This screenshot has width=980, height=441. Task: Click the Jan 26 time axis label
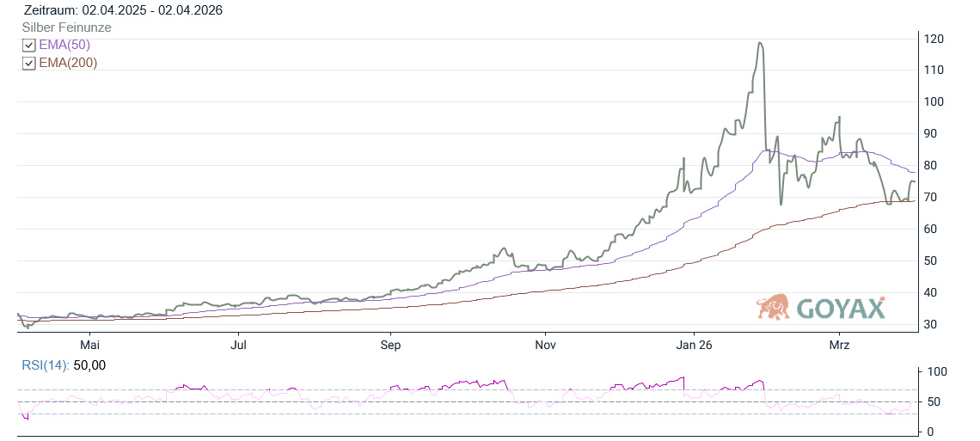(x=693, y=346)
